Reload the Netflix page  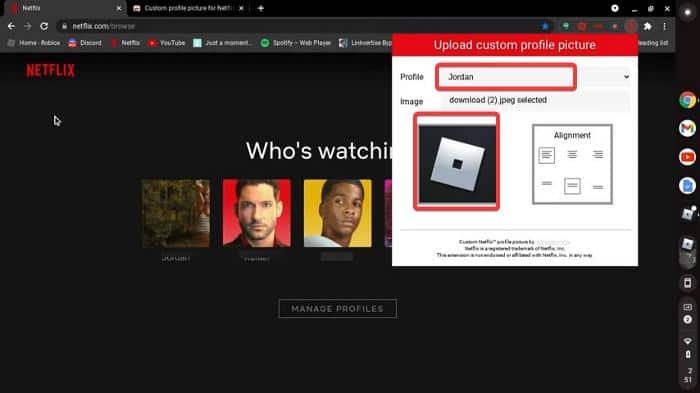coord(44,26)
